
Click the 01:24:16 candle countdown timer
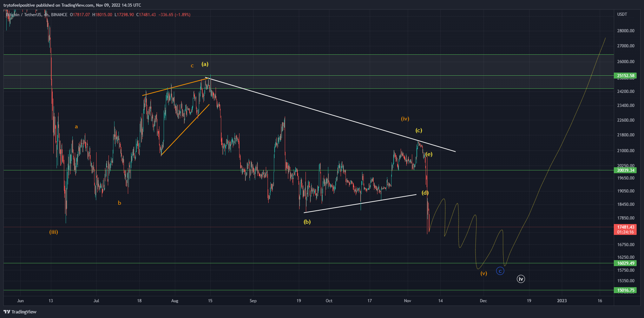tap(625, 232)
